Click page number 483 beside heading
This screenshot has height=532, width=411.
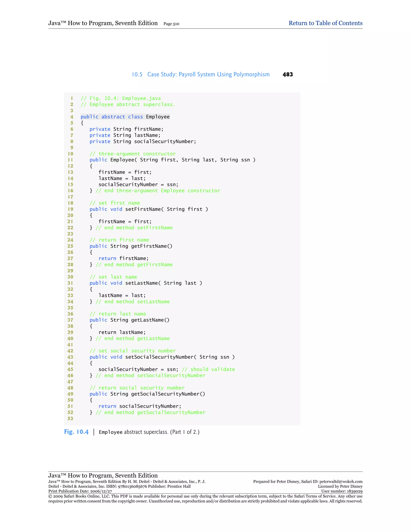point(288,74)
